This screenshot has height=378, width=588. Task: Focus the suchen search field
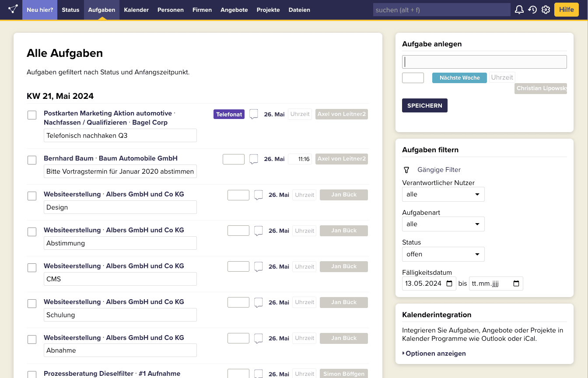441,10
